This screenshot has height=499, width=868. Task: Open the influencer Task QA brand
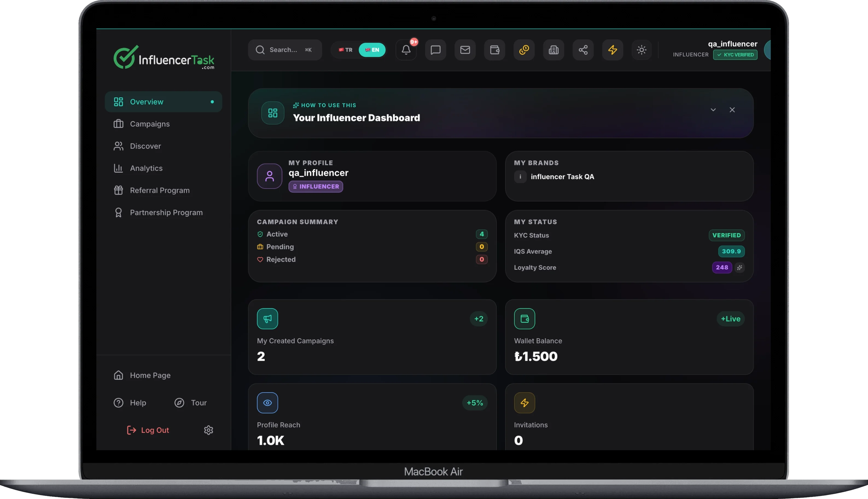(x=563, y=177)
